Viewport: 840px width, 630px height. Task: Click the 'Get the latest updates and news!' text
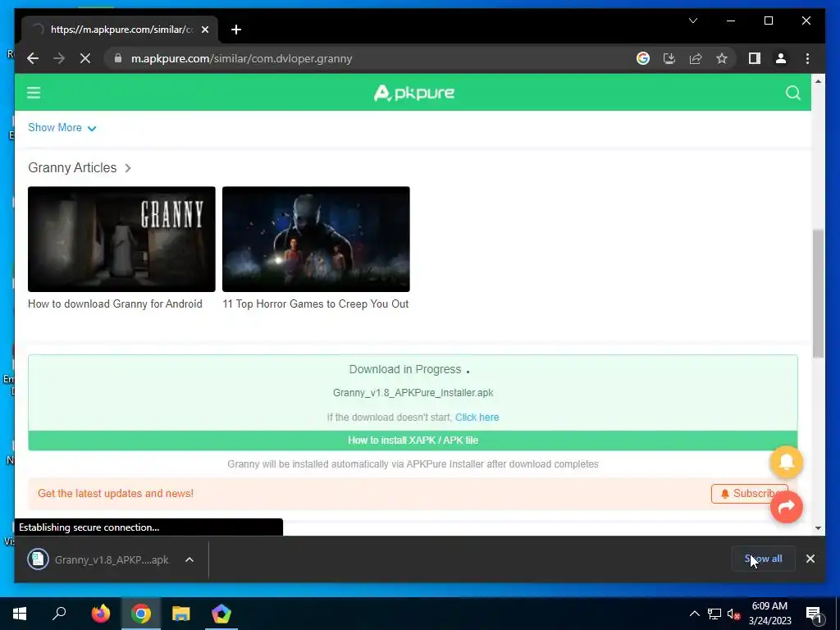[116, 493]
